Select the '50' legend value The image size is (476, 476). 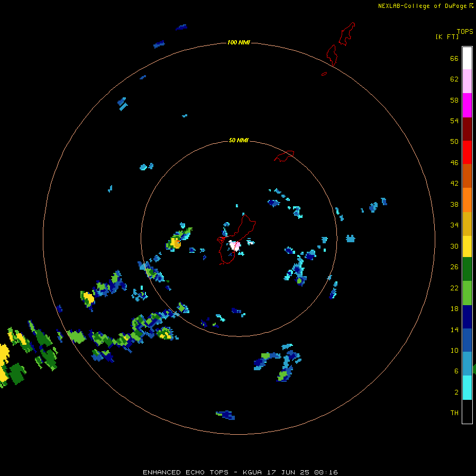(x=454, y=141)
